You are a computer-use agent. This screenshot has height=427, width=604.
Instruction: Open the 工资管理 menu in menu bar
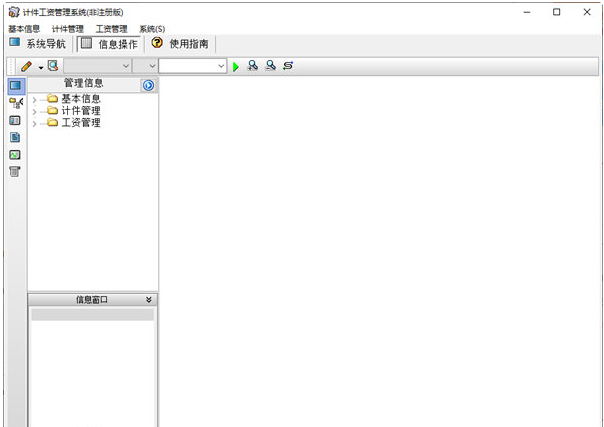coord(111,29)
